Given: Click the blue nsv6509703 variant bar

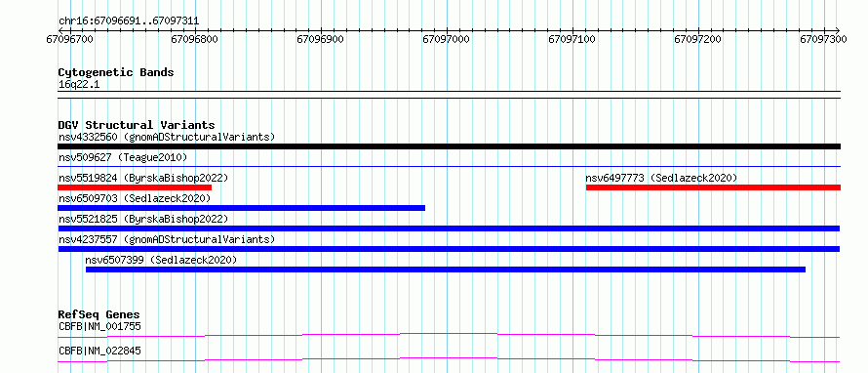Looking at the screenshot, I should point(241,208).
